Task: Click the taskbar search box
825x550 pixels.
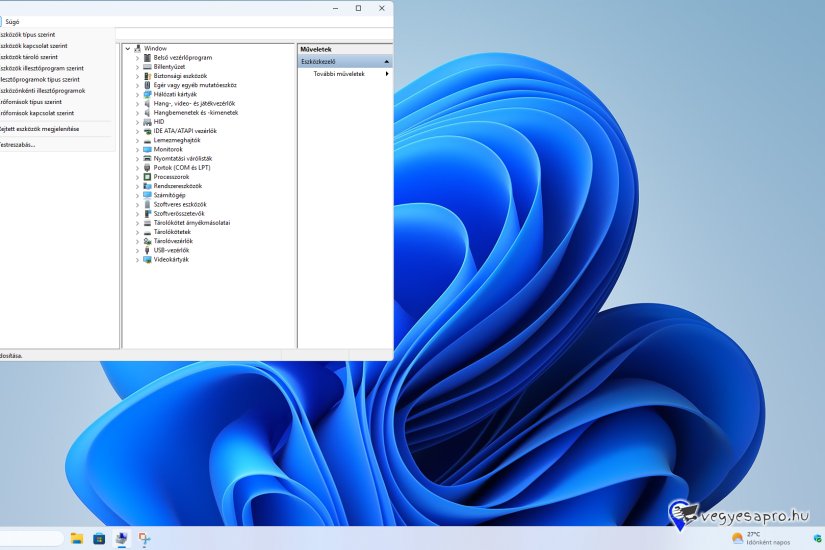Action: [x=30, y=539]
